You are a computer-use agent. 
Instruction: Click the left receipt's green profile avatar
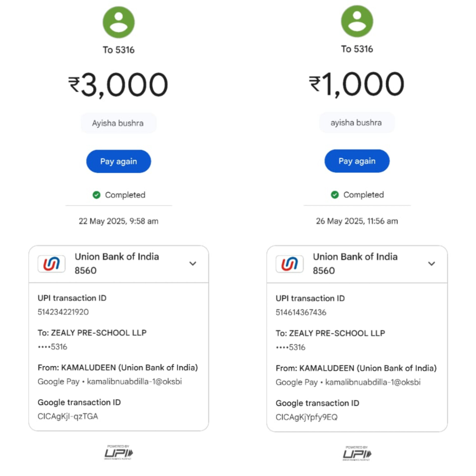pos(119,22)
